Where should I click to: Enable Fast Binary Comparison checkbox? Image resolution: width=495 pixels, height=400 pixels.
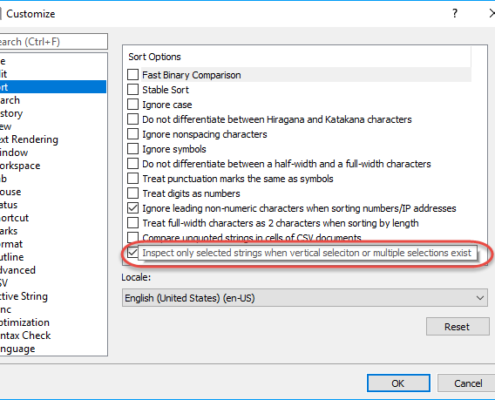tap(133, 74)
